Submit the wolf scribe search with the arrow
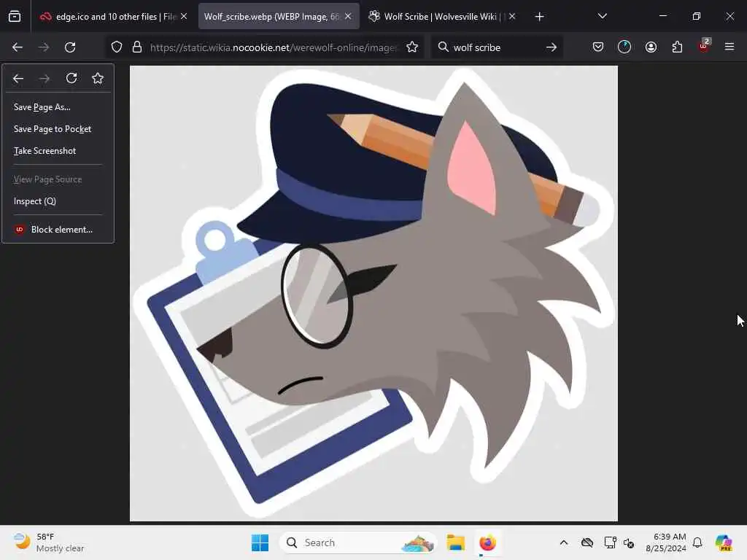The image size is (747, 560). click(551, 47)
